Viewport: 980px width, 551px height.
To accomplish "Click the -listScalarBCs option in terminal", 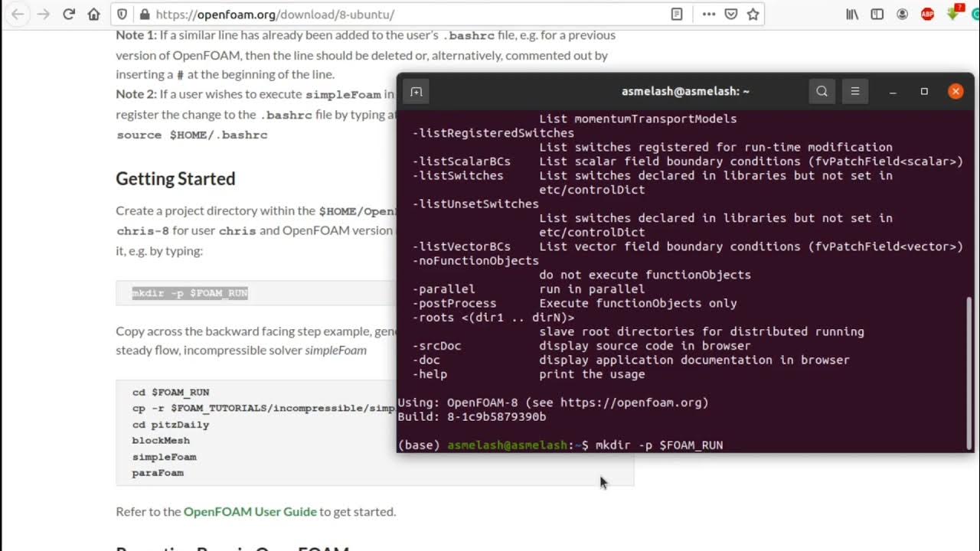I will coord(462,161).
